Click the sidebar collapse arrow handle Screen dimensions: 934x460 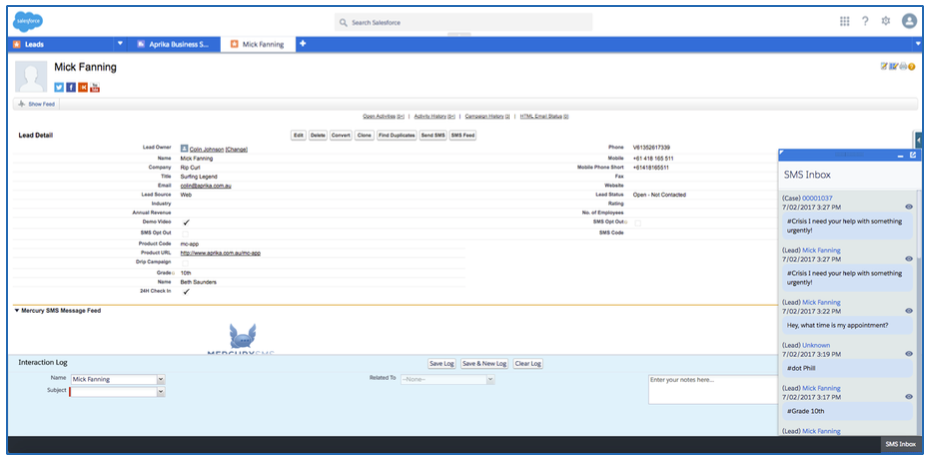coord(919,139)
